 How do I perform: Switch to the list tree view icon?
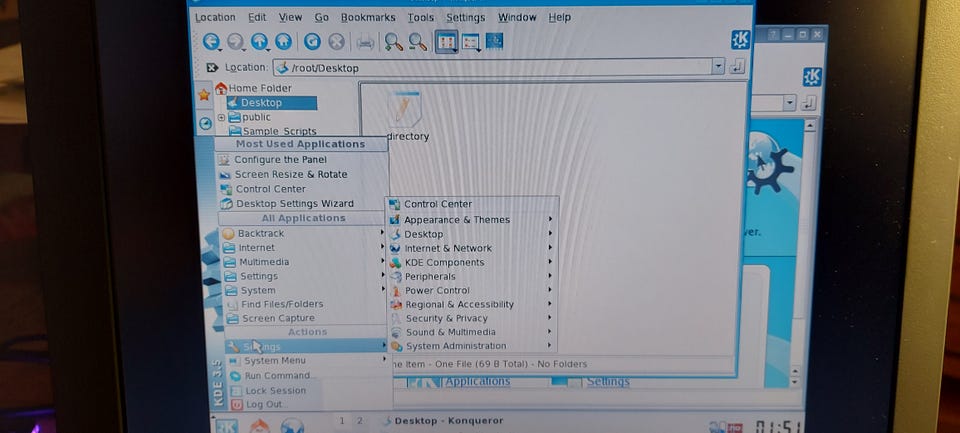(471, 42)
